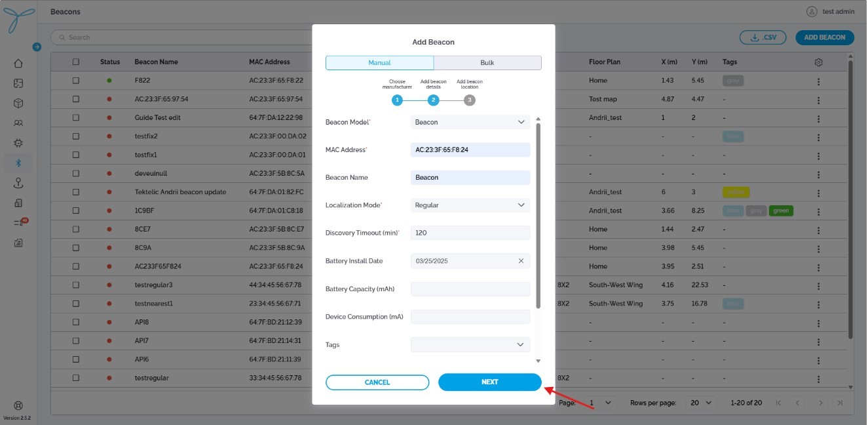
Task: Check the box for beacon F822
Action: [76, 81]
